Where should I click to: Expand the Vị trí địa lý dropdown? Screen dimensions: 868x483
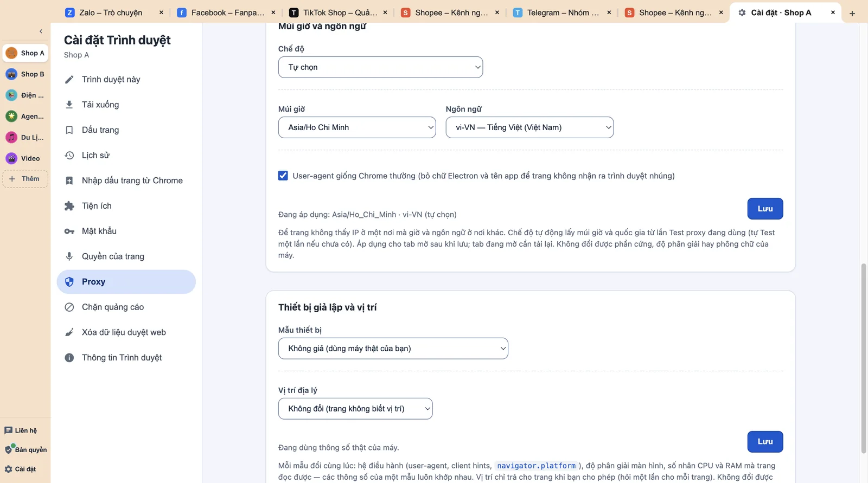coord(355,409)
